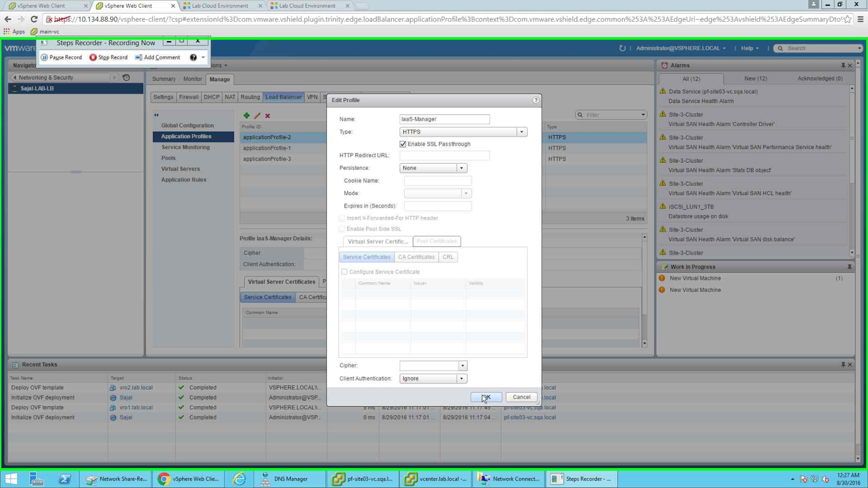Viewport: 868px width, 488px height.
Task: Click the vSphere refresh icon in header
Action: pyautogui.click(x=622, y=48)
